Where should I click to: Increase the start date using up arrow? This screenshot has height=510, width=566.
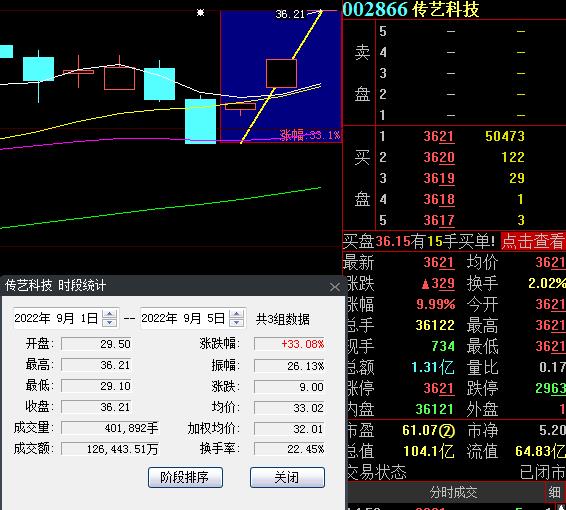tap(109, 314)
